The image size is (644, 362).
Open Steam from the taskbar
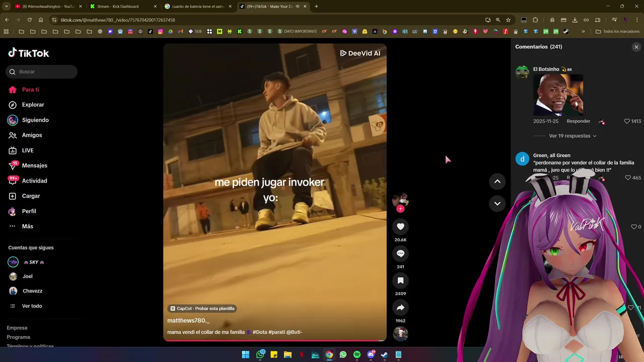[384, 354]
